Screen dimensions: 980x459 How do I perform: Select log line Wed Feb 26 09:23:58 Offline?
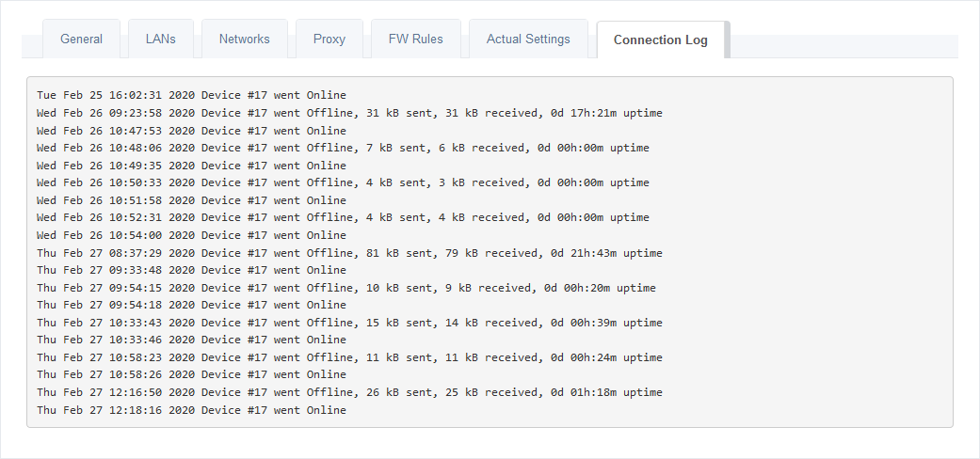(349, 113)
